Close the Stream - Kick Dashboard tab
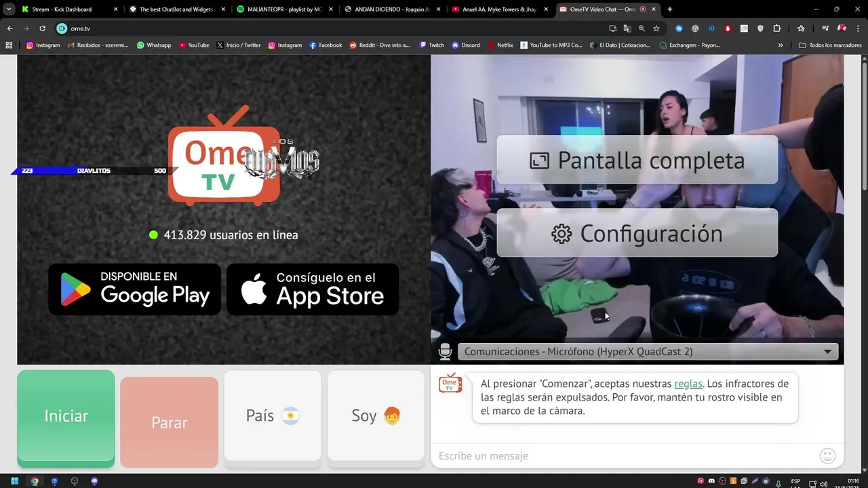This screenshot has height=488, width=868. click(115, 9)
